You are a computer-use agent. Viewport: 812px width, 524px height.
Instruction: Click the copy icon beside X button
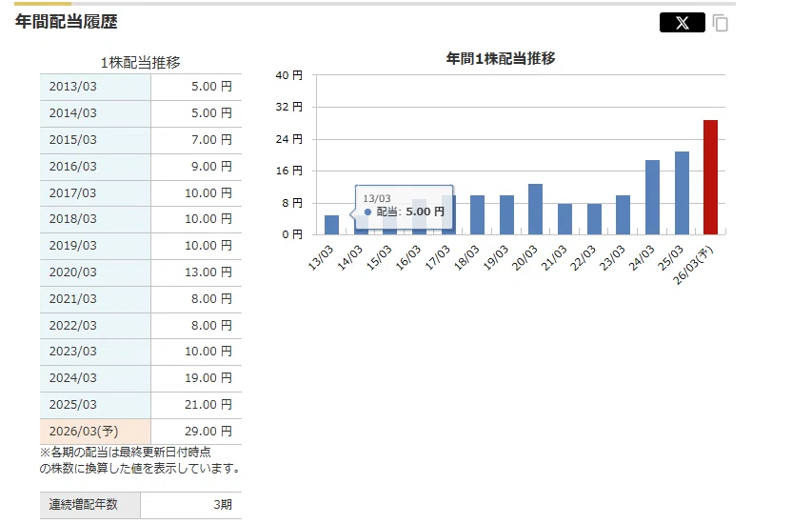tap(721, 23)
